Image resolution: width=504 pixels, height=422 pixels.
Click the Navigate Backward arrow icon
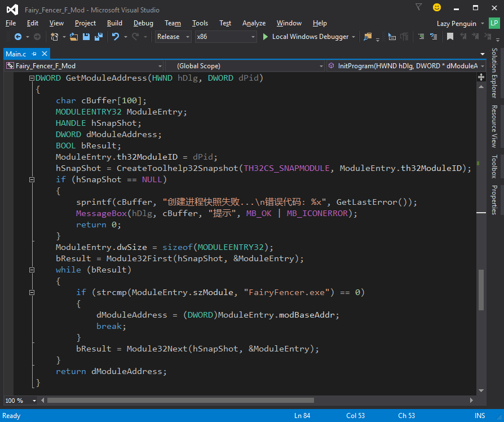18,37
